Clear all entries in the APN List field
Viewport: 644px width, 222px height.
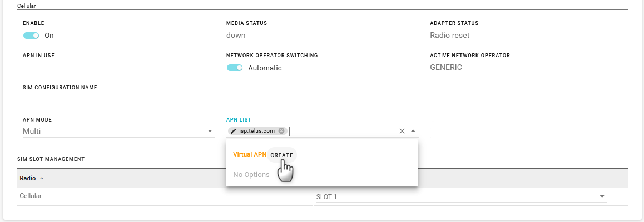(402, 131)
